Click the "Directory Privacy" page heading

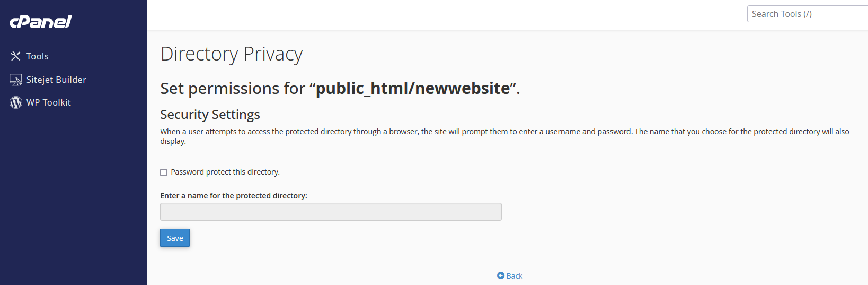[x=232, y=54]
